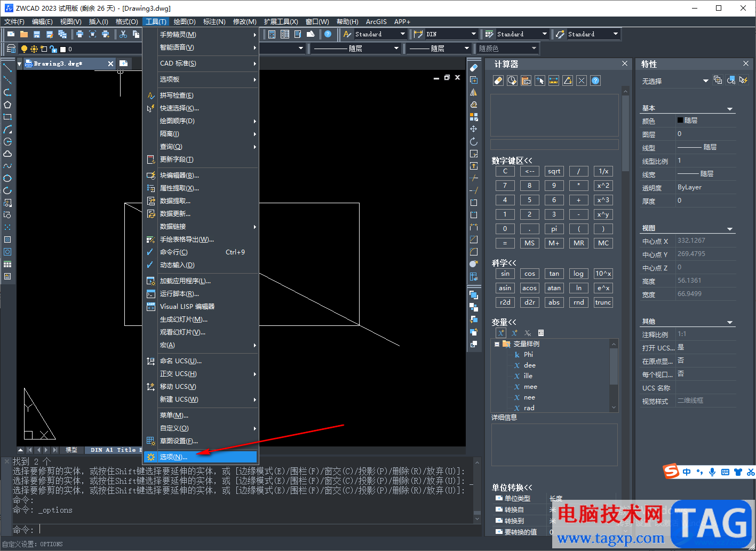Toggle the 动态输入(D) checked menu item
The width and height of the screenshot is (756, 551).
[201, 265]
